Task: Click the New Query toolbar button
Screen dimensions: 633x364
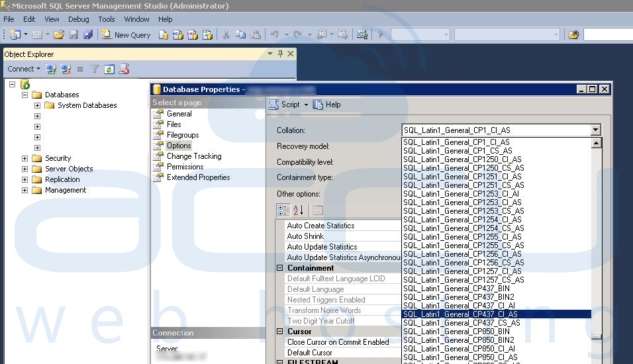Action: (126, 35)
